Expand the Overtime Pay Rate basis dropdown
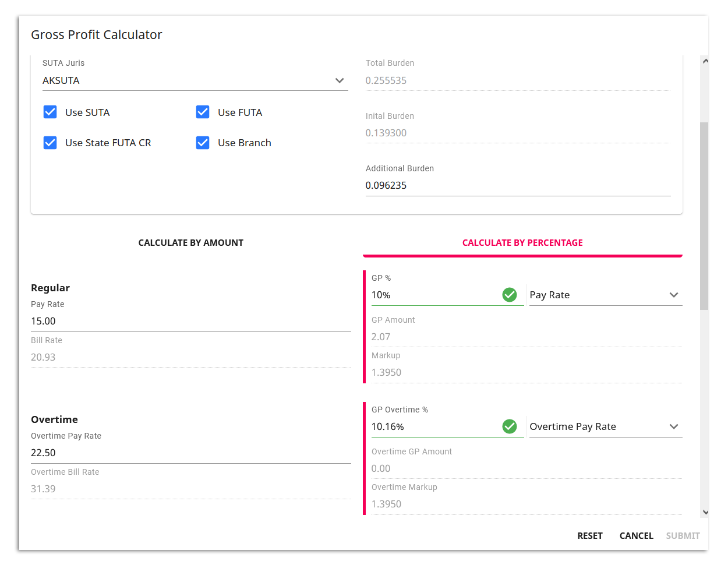The width and height of the screenshot is (728, 568). 605,426
